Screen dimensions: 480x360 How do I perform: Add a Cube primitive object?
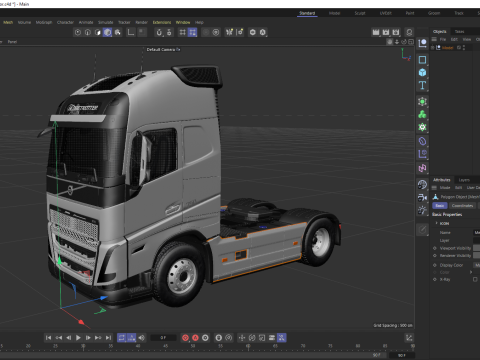(x=422, y=72)
